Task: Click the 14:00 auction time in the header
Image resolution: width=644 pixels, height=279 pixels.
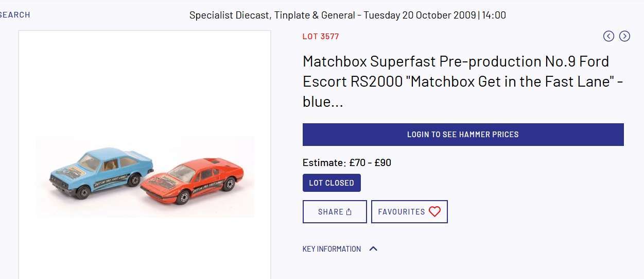Action: point(494,15)
